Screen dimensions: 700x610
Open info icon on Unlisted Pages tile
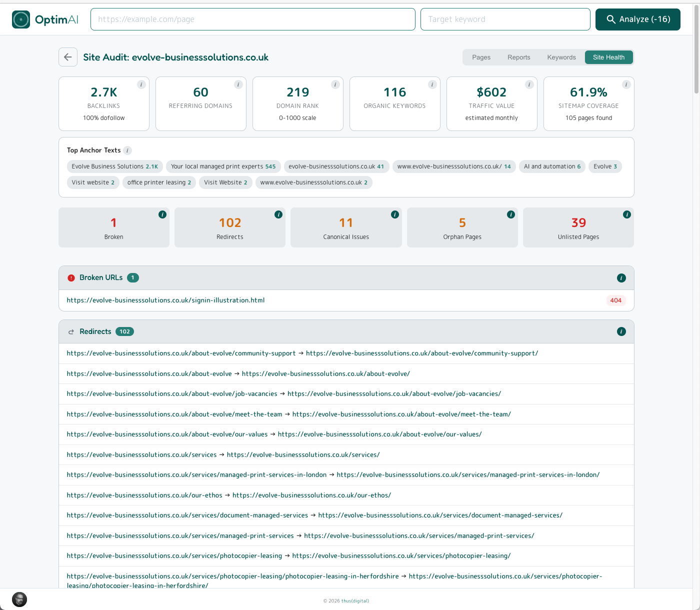627,214
